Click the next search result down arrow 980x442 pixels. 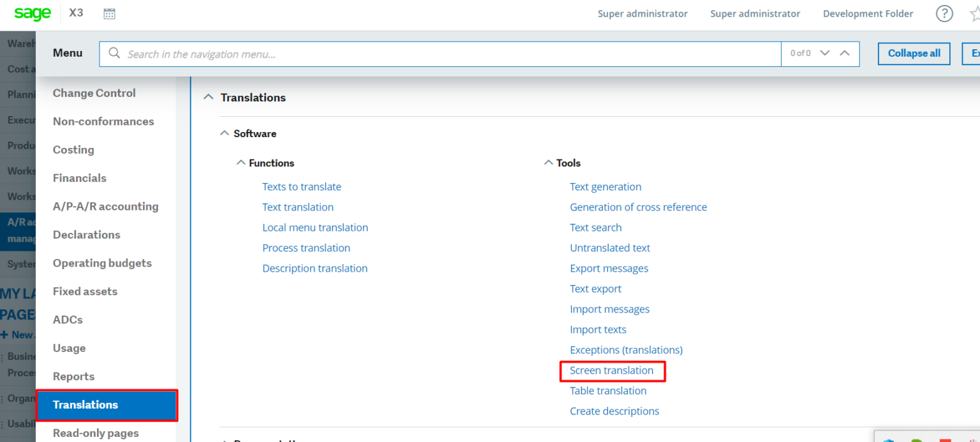824,54
